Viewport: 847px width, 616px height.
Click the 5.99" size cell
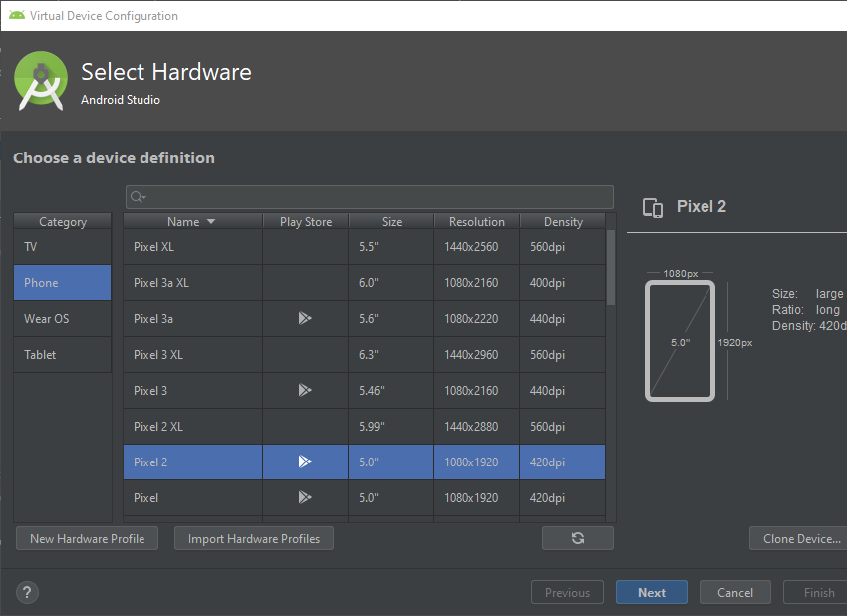pos(392,427)
